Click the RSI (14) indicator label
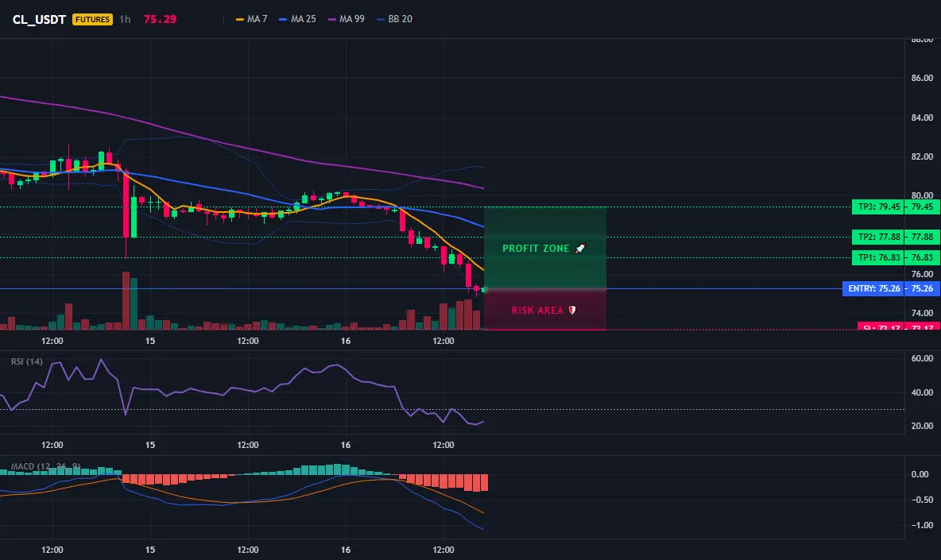The width and height of the screenshot is (941, 560). pos(27,361)
